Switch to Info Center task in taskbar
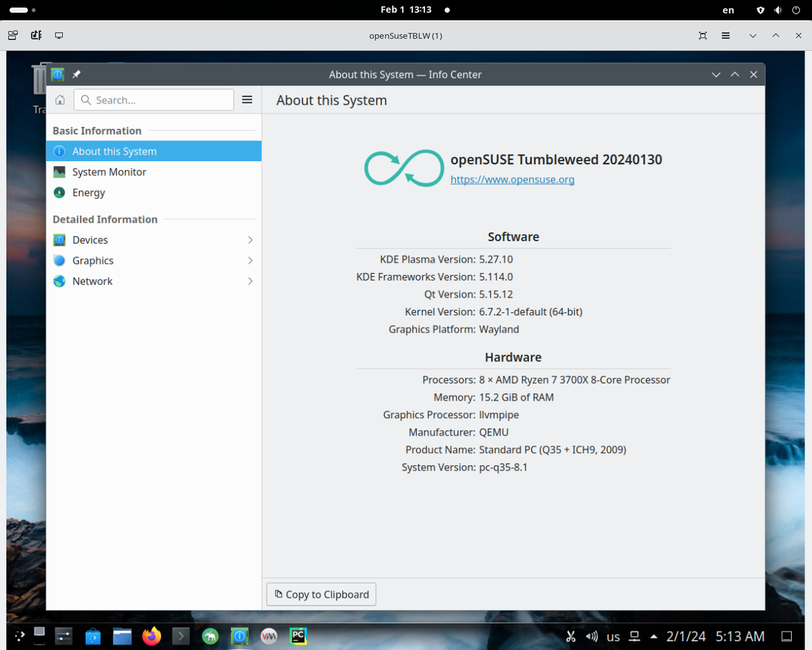 (240, 636)
